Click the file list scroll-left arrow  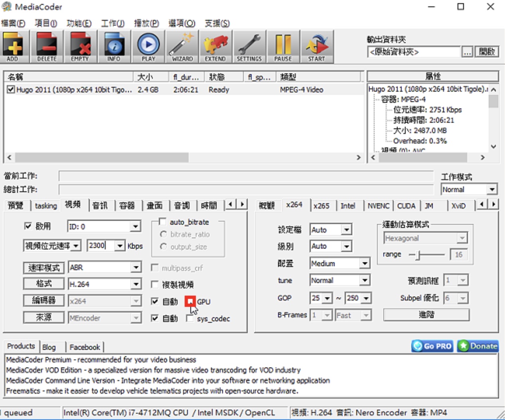pos(9,157)
